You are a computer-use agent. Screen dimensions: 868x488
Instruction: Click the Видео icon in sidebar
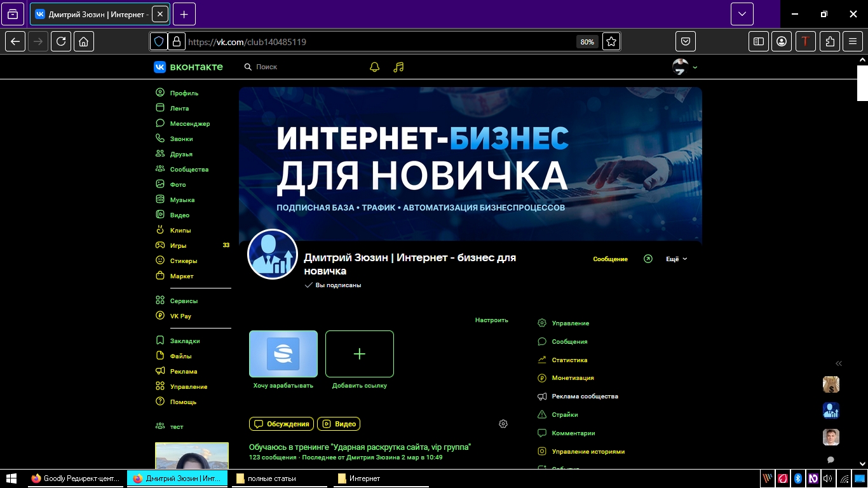(160, 215)
